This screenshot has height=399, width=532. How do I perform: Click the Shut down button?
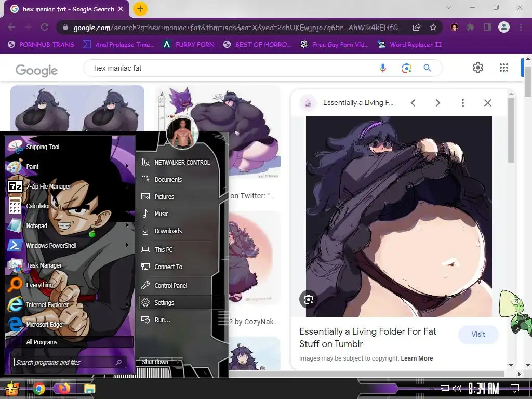tap(155, 362)
